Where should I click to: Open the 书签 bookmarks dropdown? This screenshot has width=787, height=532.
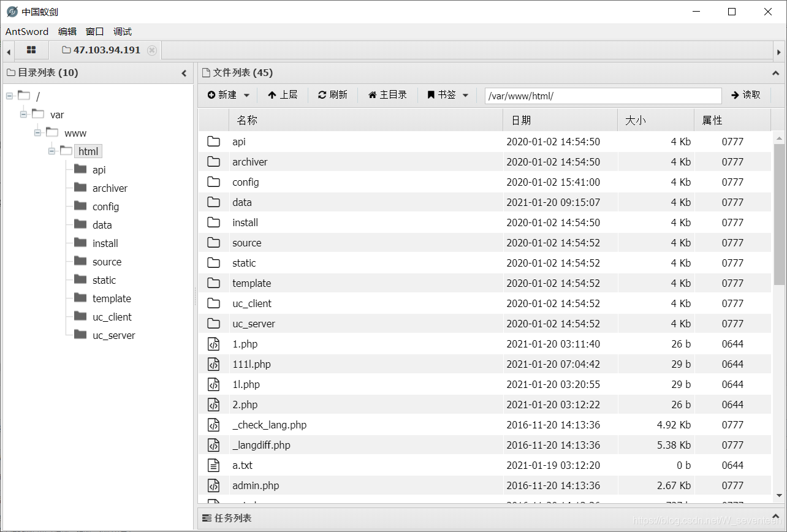(448, 95)
